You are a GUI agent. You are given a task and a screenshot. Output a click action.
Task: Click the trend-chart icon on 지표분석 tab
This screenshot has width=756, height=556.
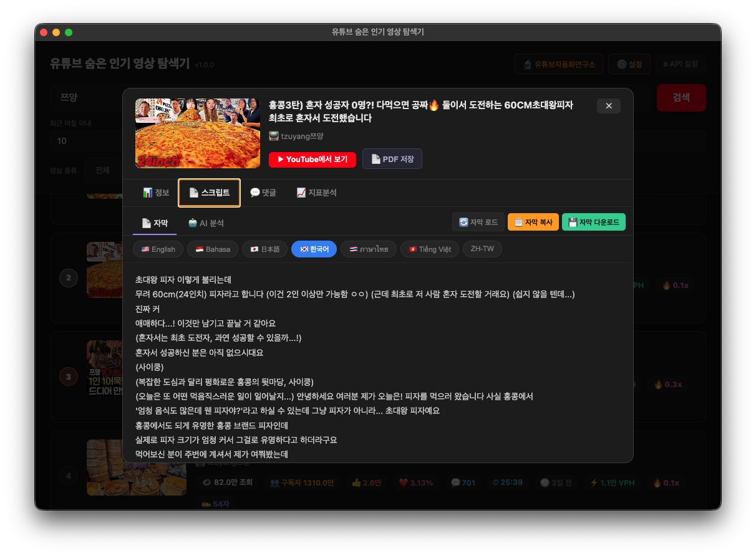[x=301, y=193]
